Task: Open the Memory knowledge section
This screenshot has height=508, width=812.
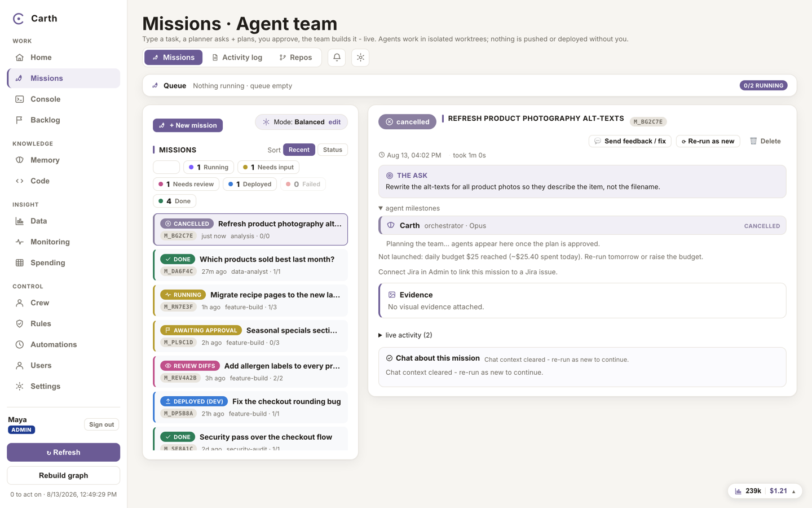Action: 63,160
